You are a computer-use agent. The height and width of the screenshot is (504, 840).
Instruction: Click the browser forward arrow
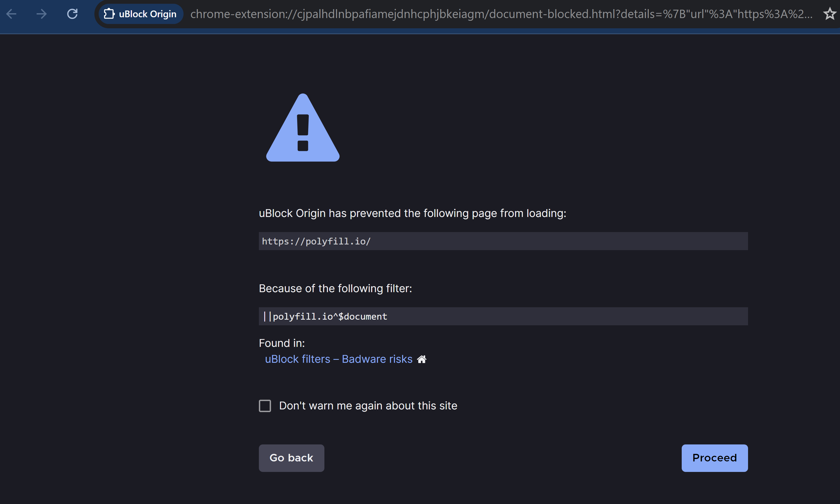click(42, 14)
